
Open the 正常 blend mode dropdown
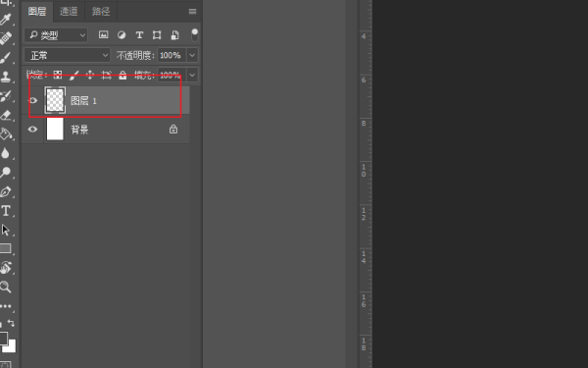tap(67, 55)
